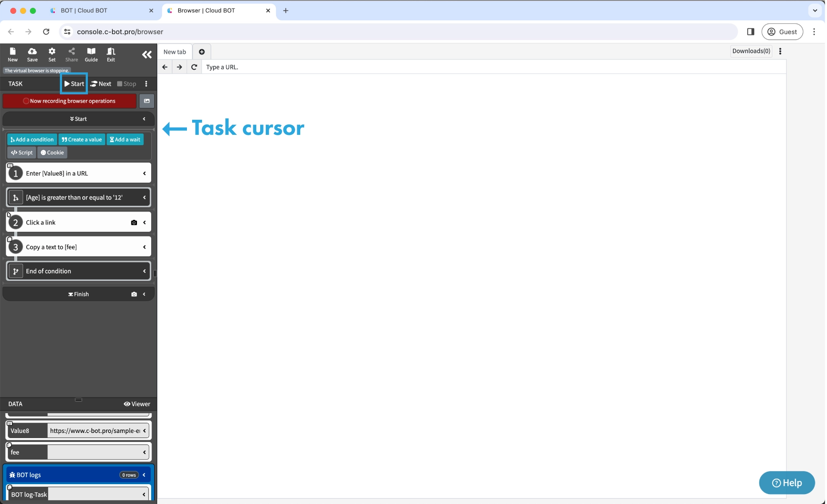The image size is (827, 504).
Task: Reload the virtual browser page
Action: 194,67
